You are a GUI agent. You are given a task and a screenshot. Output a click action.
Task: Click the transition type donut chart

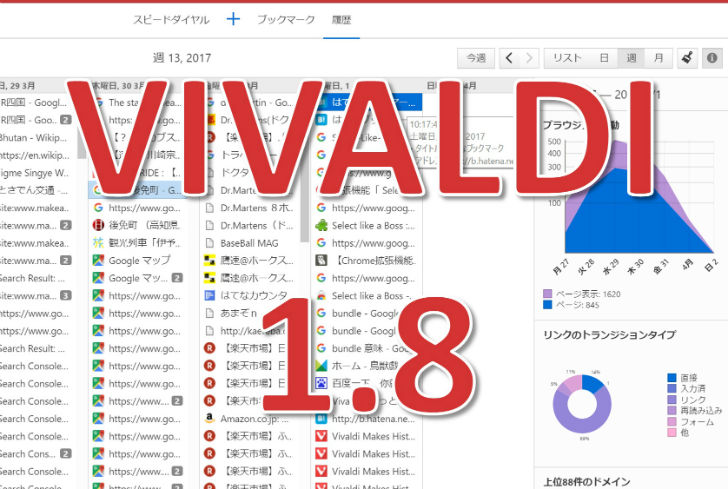click(582, 404)
